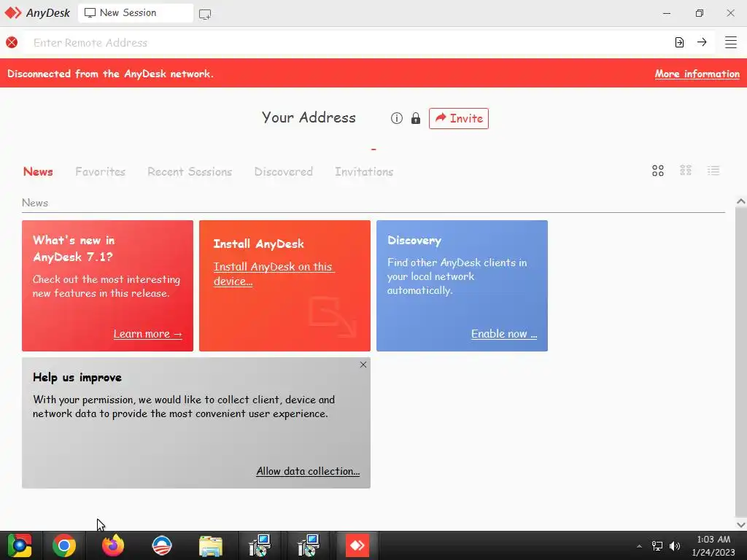Click the red connection status icon
747x560 pixels.
12,42
